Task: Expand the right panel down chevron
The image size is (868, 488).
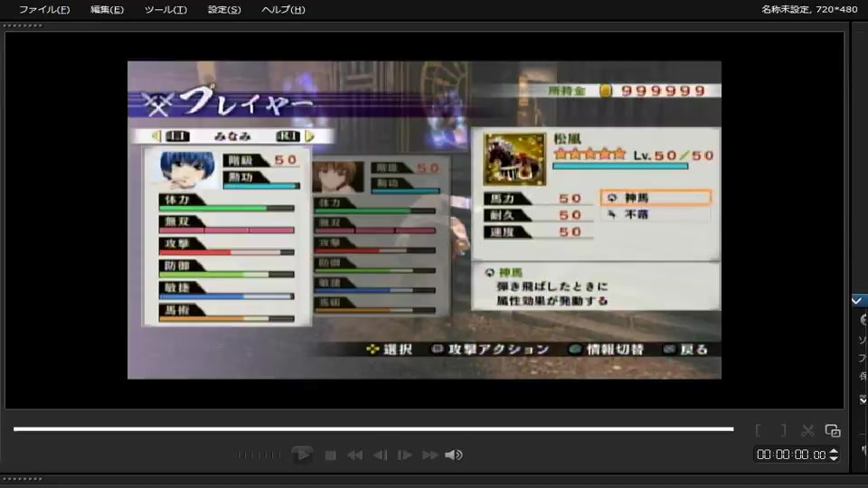Action: (x=863, y=399)
